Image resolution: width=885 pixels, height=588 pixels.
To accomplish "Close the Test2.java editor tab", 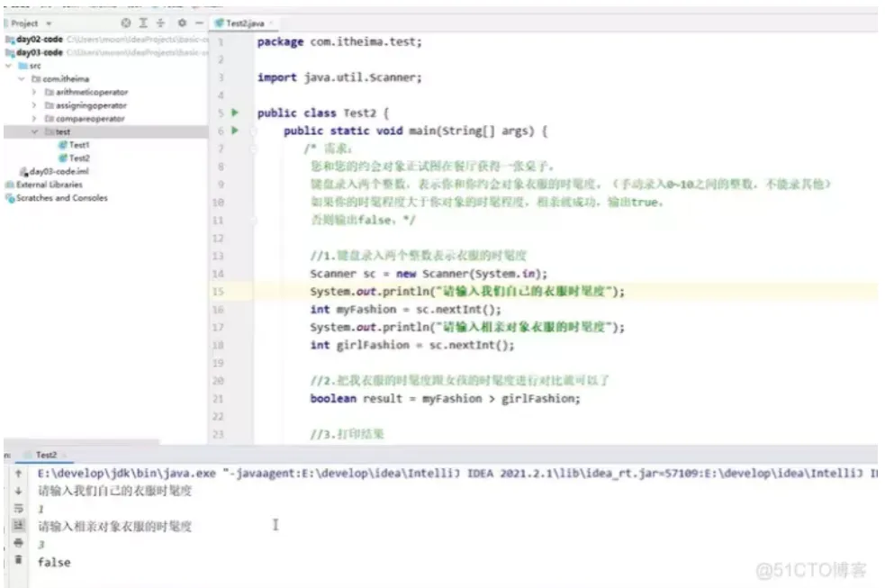I will click(x=271, y=23).
